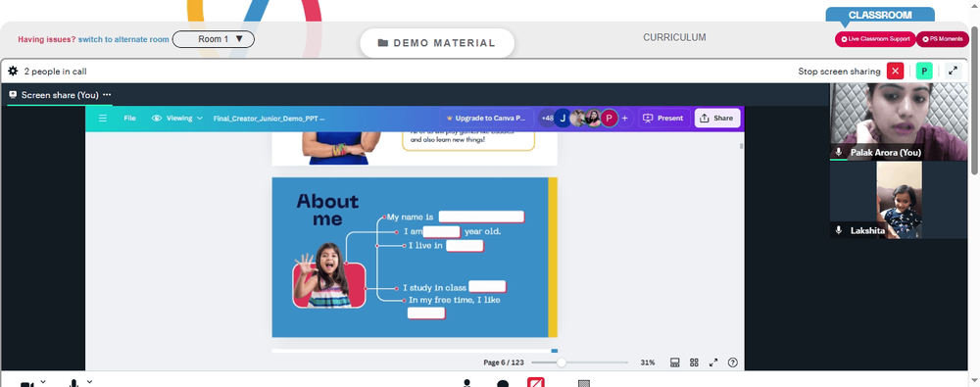Open Canva grid view of pages
980x387 pixels.
click(x=695, y=363)
